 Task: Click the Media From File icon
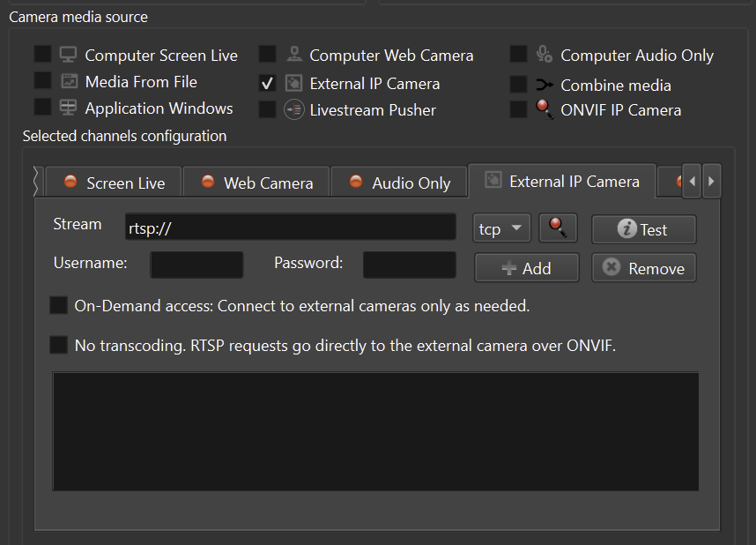[x=69, y=82]
